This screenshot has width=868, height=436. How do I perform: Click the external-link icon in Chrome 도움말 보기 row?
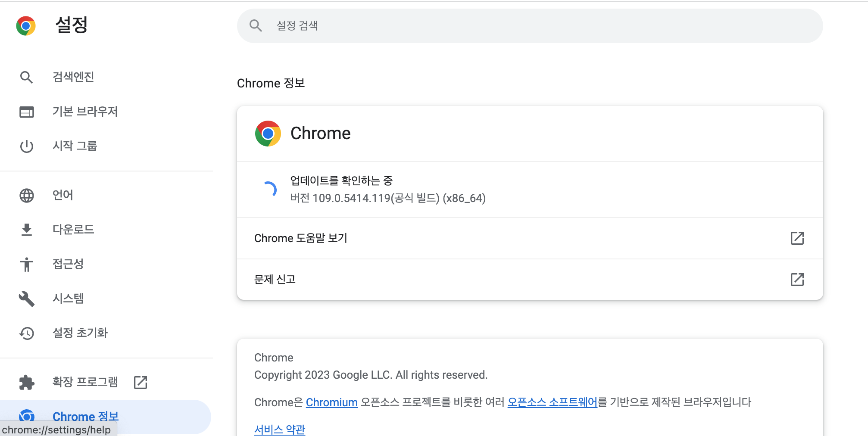(797, 238)
